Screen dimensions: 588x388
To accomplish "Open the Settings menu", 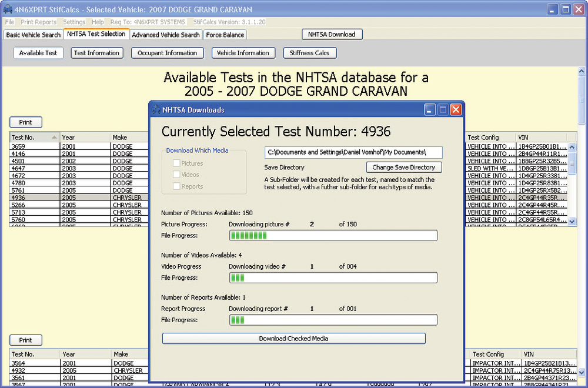I will pyautogui.click(x=73, y=22).
